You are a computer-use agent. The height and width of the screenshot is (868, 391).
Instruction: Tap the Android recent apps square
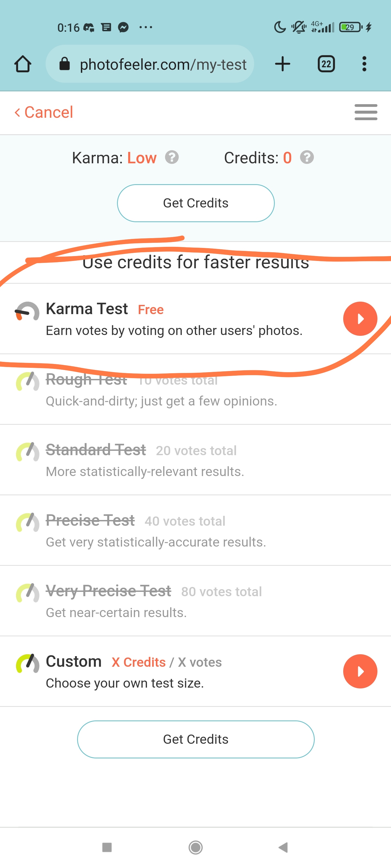pos(107,847)
